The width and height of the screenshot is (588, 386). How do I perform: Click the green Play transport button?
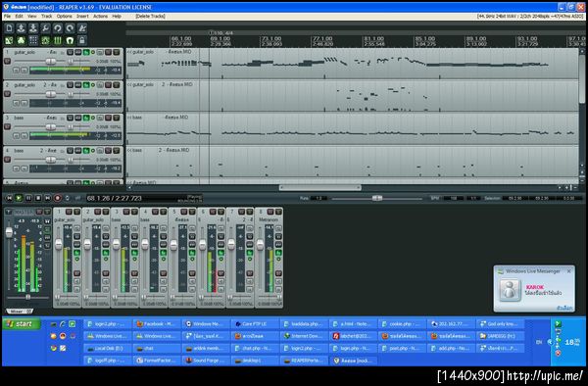[x=19, y=198]
